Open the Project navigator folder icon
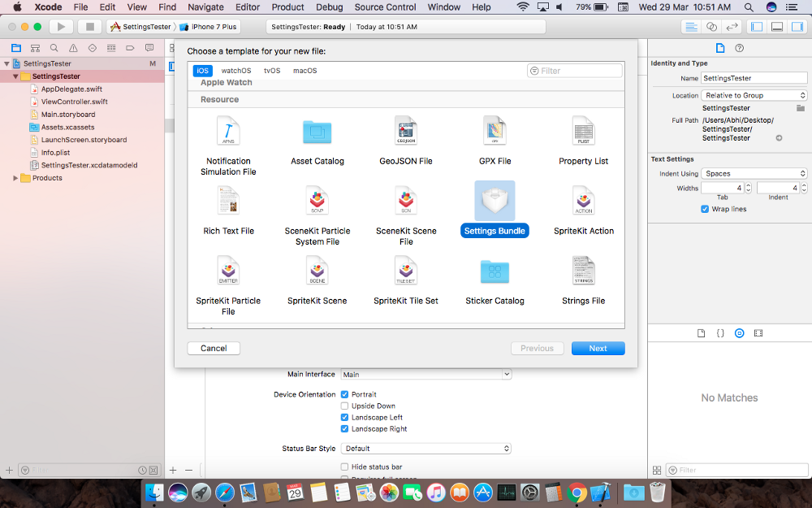 coord(16,48)
